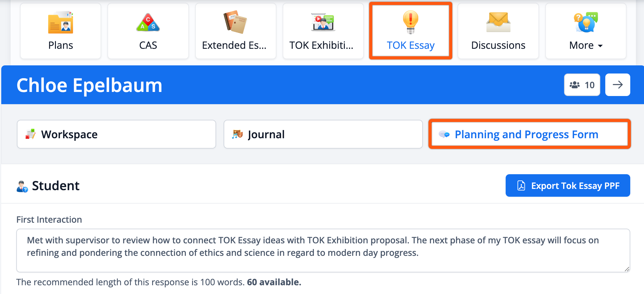Open the 10 students group list

coord(582,85)
